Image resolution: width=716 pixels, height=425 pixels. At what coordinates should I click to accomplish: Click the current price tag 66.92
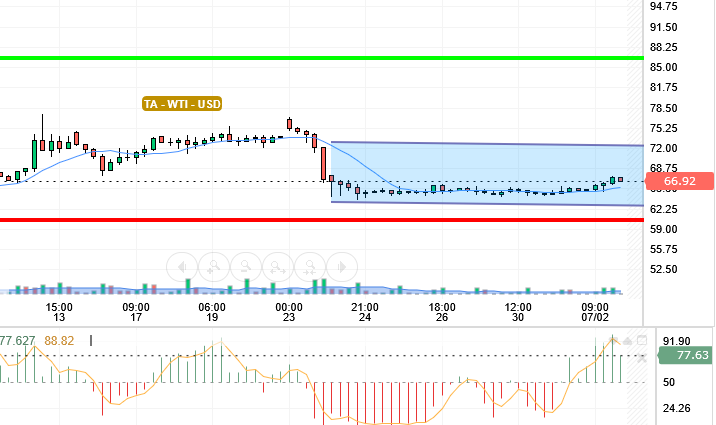(x=679, y=181)
